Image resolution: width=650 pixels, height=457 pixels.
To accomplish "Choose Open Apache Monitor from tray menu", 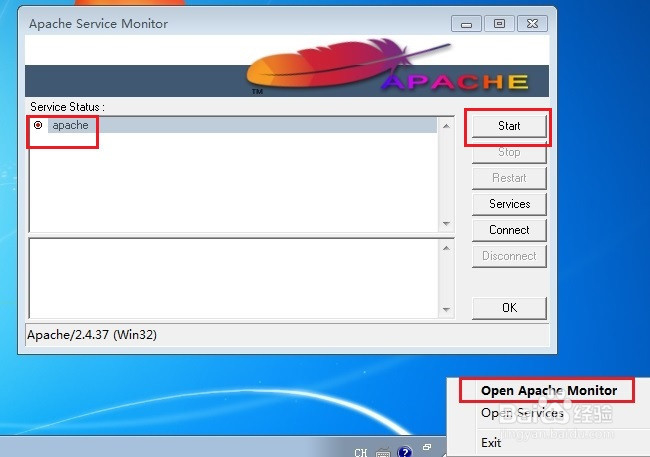I will pos(549,390).
